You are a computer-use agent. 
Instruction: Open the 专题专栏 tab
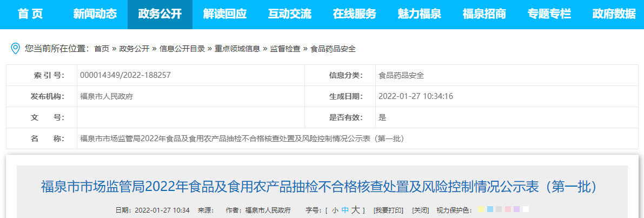pyautogui.click(x=549, y=15)
